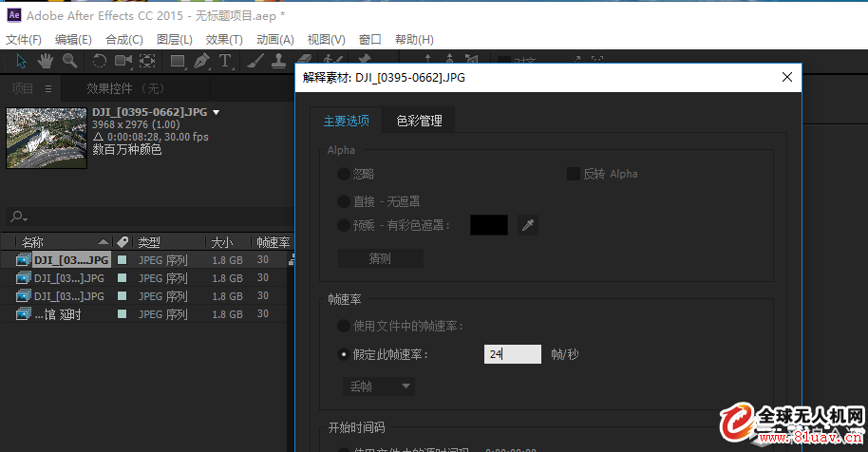Switch to the 项目 panel tab

(x=23, y=88)
